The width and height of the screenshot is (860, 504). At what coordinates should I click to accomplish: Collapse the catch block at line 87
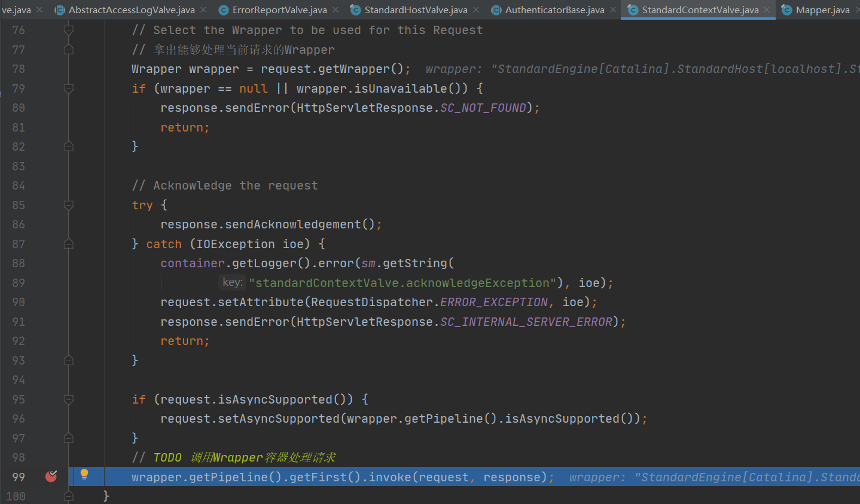[69, 244]
